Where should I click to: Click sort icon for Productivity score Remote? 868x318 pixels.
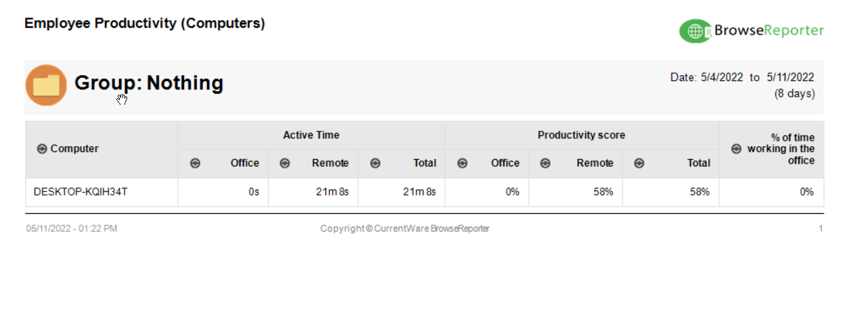(x=545, y=163)
